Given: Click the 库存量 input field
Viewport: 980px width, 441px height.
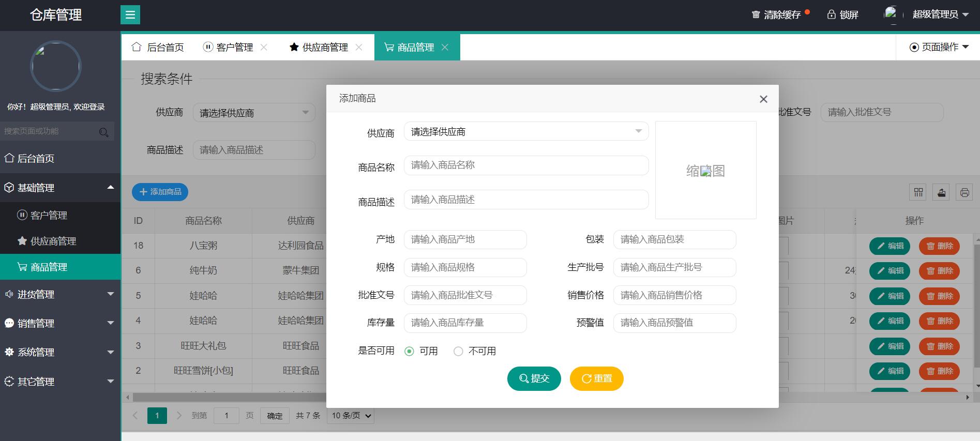Looking at the screenshot, I should (x=465, y=323).
